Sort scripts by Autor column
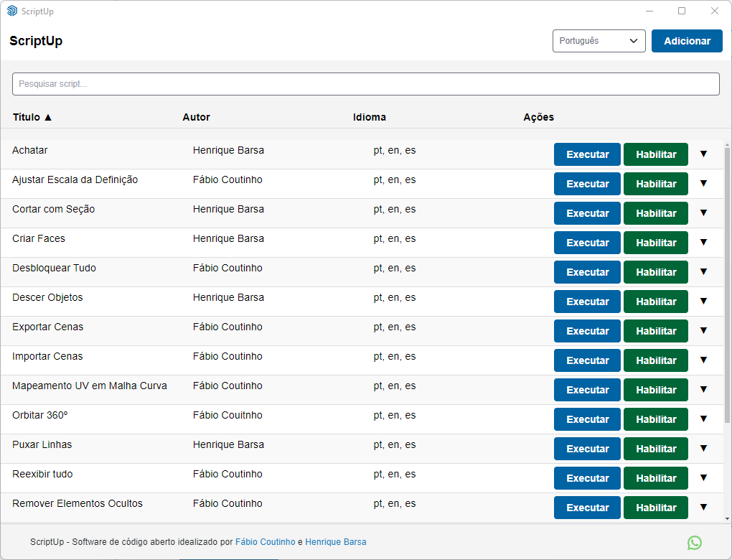 (x=196, y=117)
